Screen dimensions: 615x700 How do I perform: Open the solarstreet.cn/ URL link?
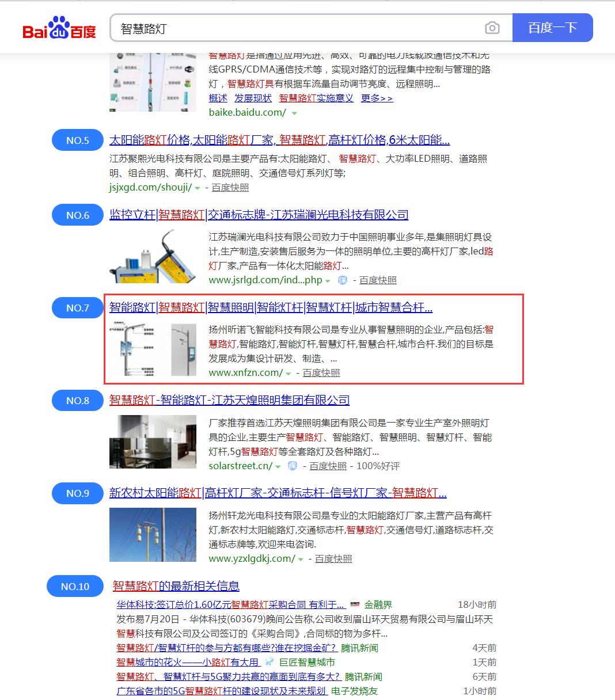pos(241,466)
